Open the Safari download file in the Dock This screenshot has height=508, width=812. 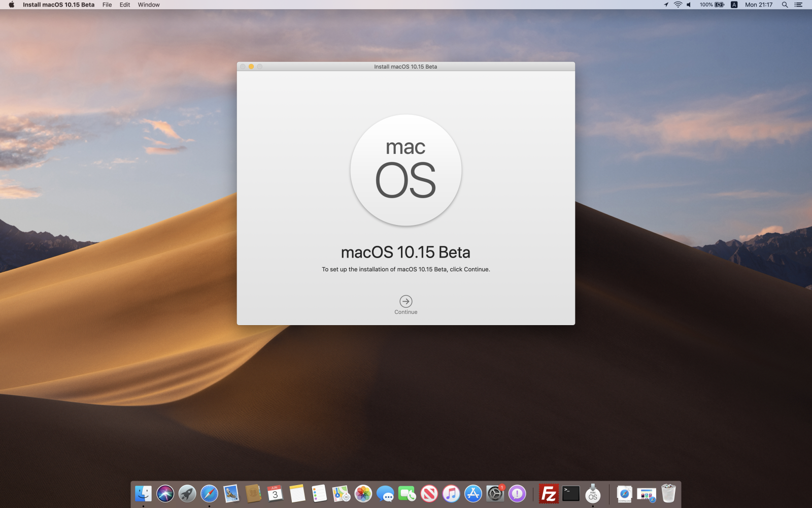[x=625, y=493]
